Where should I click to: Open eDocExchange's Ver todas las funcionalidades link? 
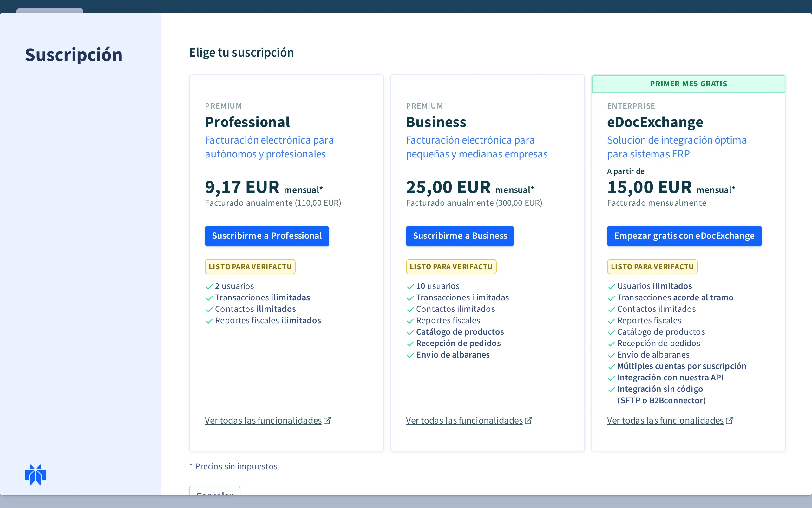(x=665, y=420)
